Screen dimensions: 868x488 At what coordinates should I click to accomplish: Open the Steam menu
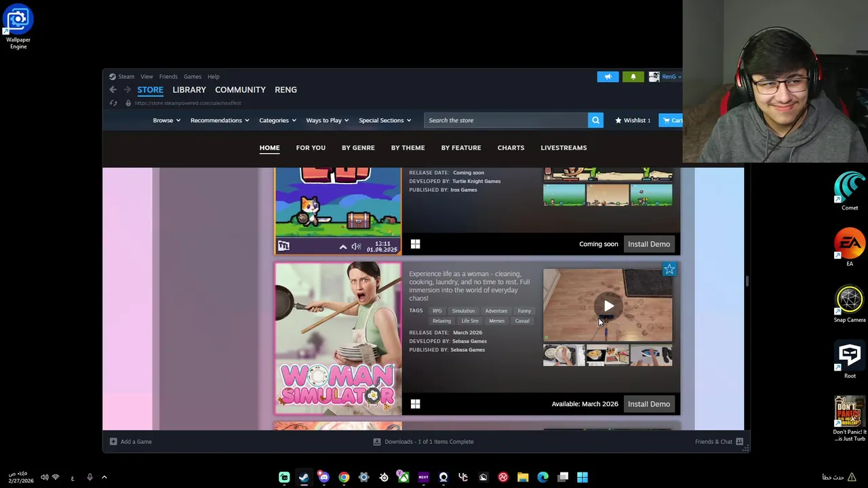coord(126,77)
